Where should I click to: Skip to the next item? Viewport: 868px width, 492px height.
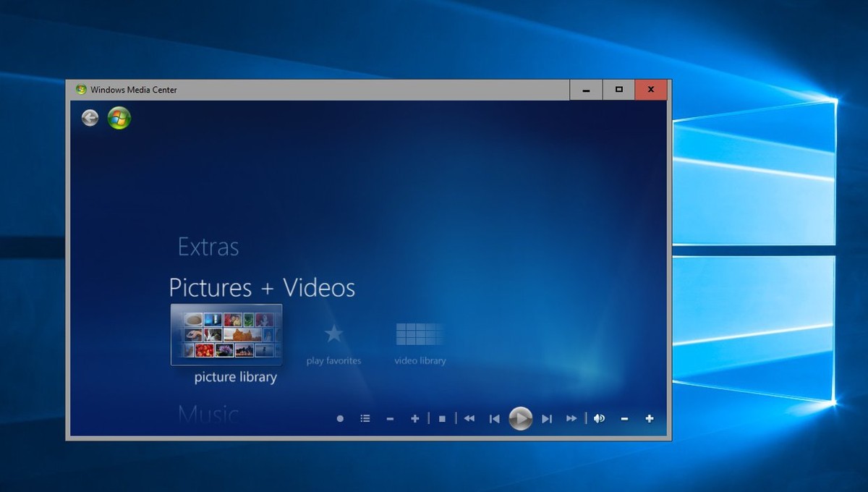click(x=546, y=418)
